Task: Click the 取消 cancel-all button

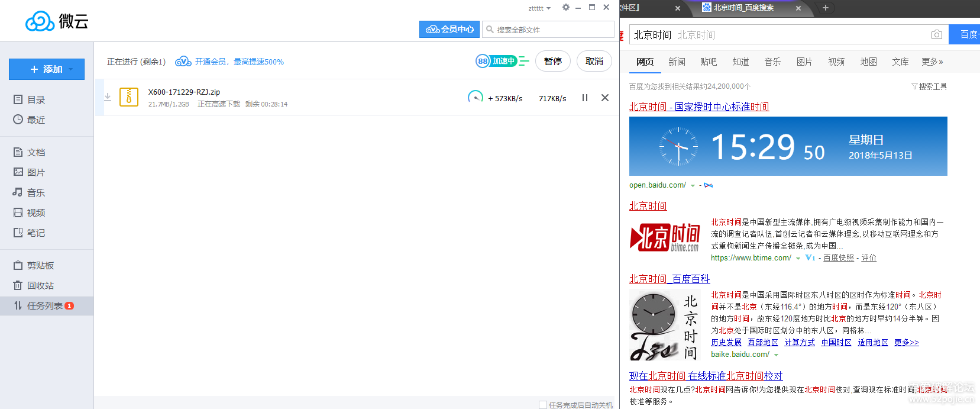Action: pos(594,61)
